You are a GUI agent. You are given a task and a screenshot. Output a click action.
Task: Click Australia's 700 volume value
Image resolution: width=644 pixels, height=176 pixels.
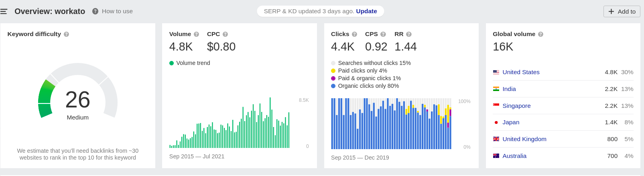[x=612, y=156]
